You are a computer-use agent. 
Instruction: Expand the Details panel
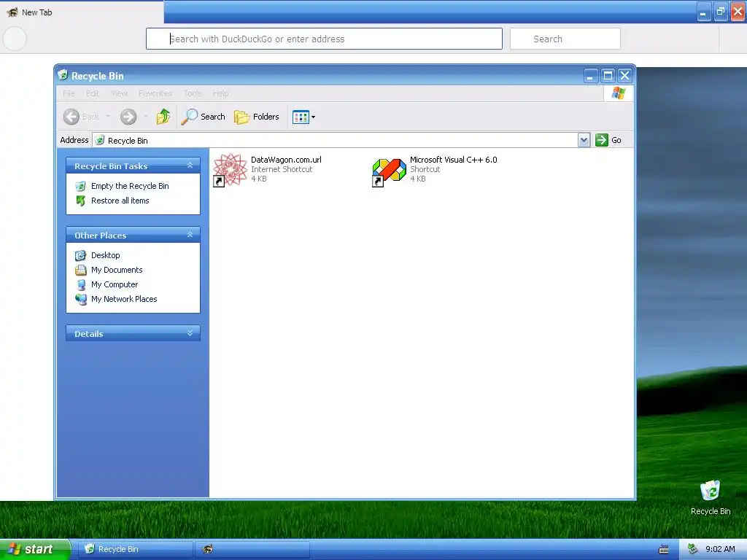tap(190, 332)
